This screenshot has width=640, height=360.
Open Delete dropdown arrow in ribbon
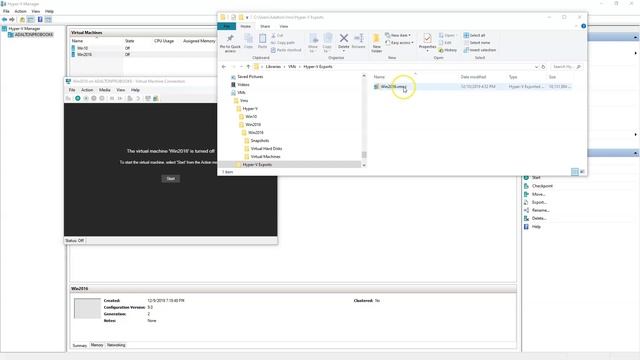coord(344,51)
